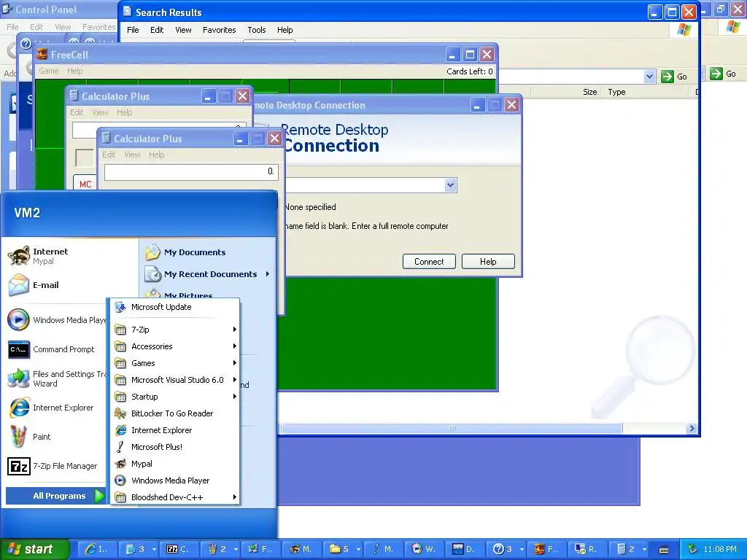Expand Bloodshed Dev-C++ submenu
The width and height of the screenshot is (747, 560).
(x=174, y=497)
